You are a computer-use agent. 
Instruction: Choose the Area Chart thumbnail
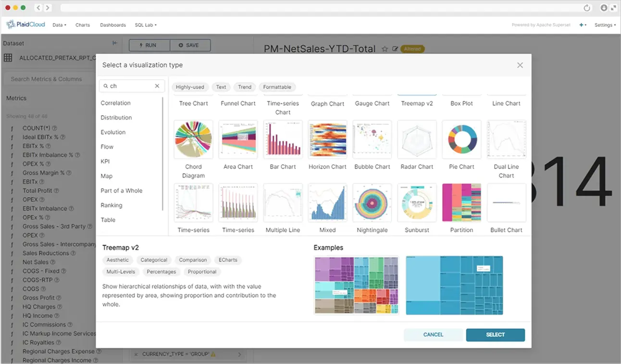[x=238, y=140]
